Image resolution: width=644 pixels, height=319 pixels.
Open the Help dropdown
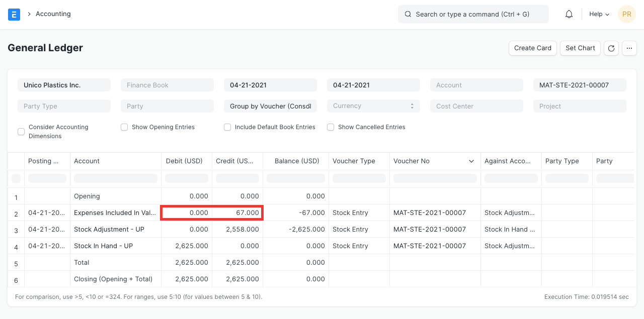click(598, 14)
